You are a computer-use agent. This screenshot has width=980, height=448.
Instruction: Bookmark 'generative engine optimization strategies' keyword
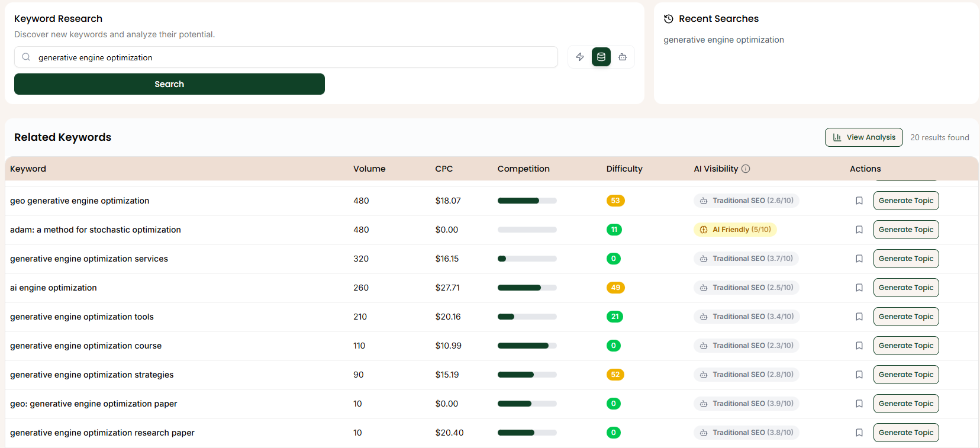click(859, 375)
